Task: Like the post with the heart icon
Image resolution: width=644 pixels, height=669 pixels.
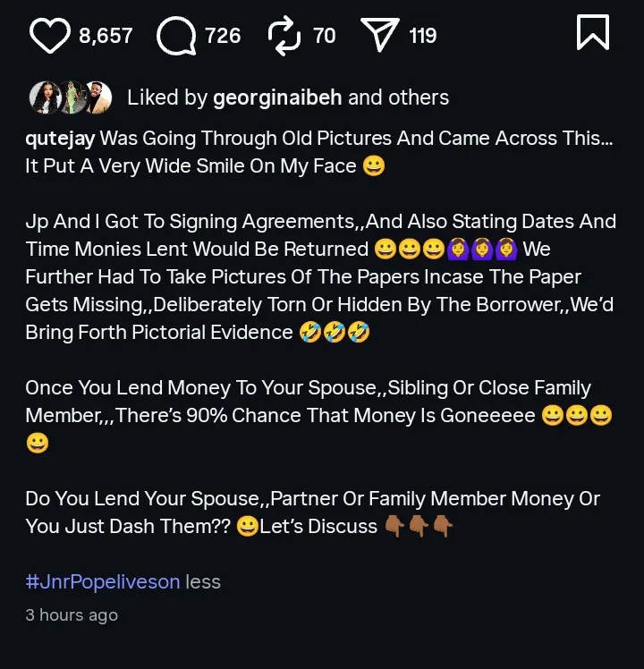Action: tap(50, 36)
